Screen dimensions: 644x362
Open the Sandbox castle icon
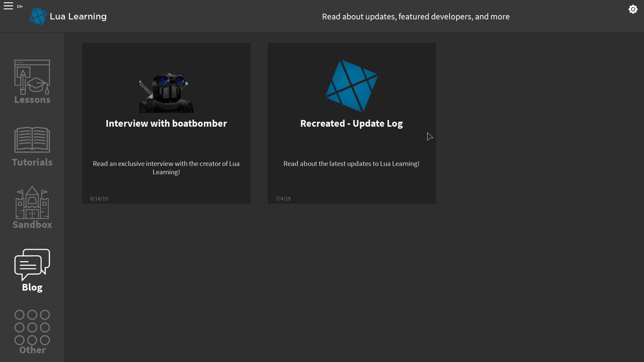point(32,203)
